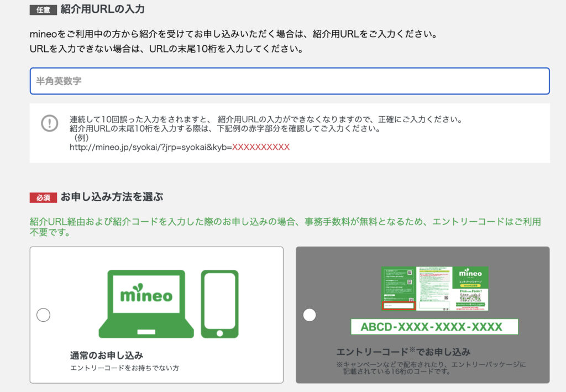566x392 pixels.
Task: Select the エントリーコード application radio button
Action: [310, 315]
